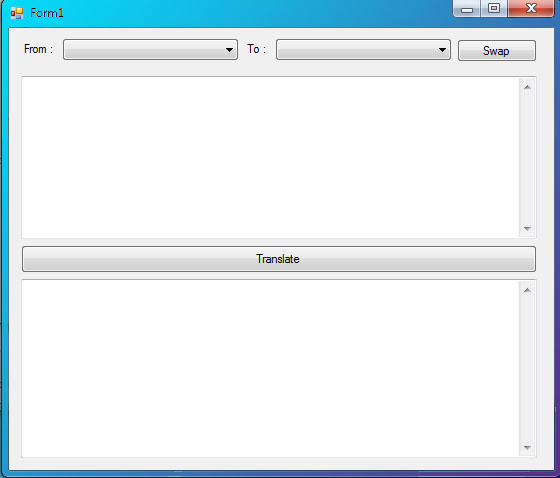Click down arrow of upper text box scrollbar
This screenshot has width=560, height=478.
click(x=527, y=228)
